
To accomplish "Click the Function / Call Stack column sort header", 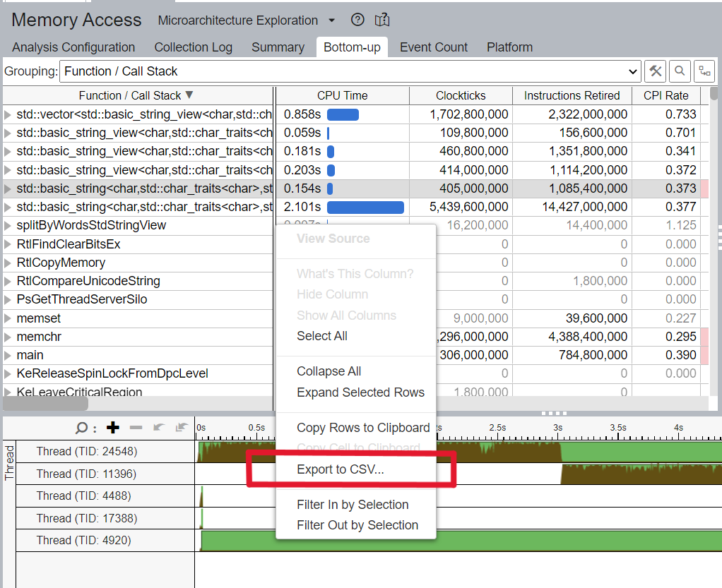I will tap(136, 95).
